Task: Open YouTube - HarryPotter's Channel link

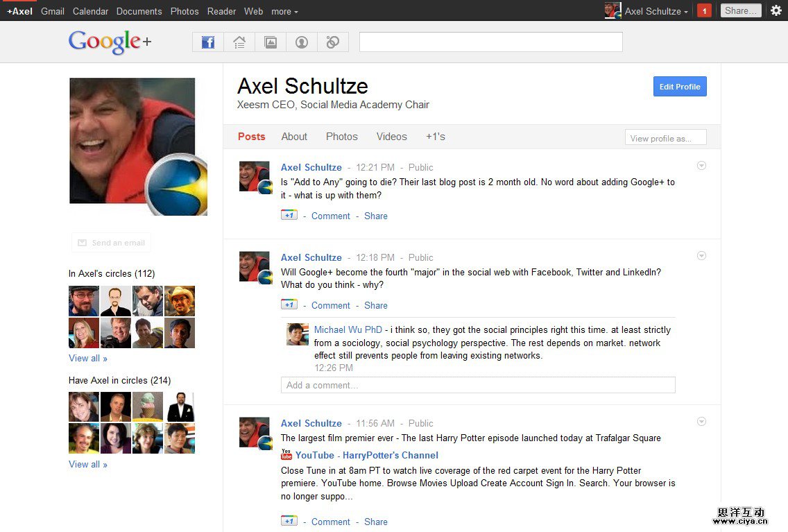Action: tap(367, 455)
